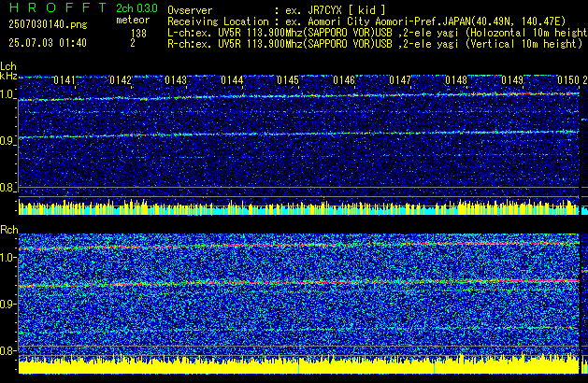Image resolution: width=588 pixels, height=383 pixels.
Task: Select the 'Rch' channel label
Action: 9,230
